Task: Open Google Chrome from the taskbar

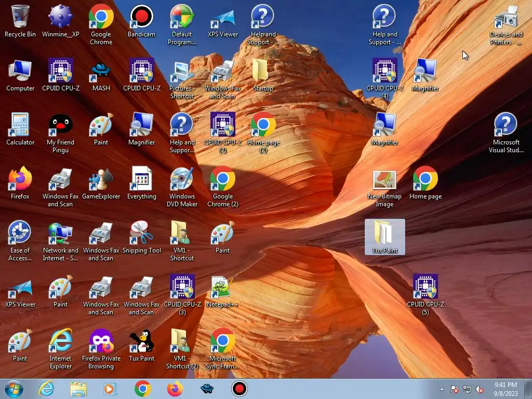Action: tap(142, 389)
